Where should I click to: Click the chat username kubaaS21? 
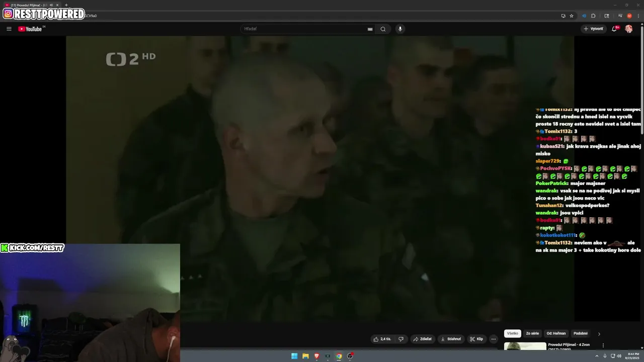coord(552,146)
